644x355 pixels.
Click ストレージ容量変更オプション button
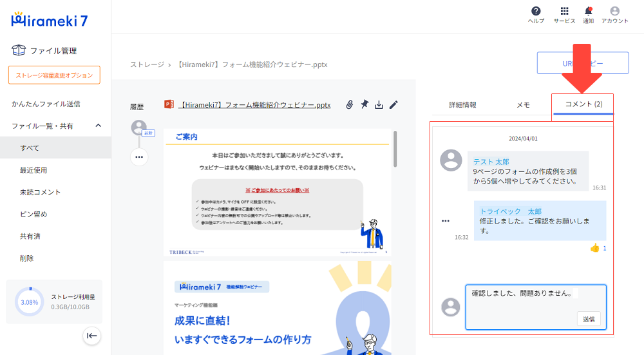tap(54, 75)
